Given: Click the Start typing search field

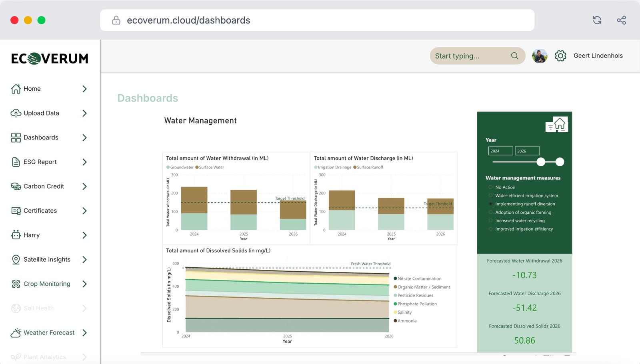Looking at the screenshot, I should [468, 56].
